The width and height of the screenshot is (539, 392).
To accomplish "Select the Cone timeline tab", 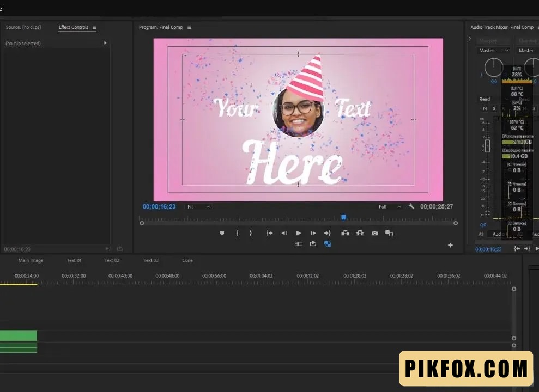I will tap(187, 260).
